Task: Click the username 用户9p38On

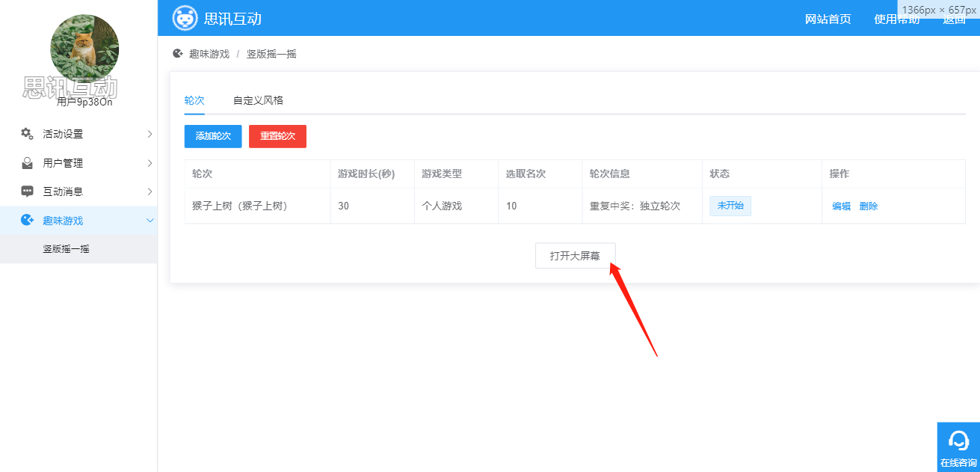Action: click(84, 102)
